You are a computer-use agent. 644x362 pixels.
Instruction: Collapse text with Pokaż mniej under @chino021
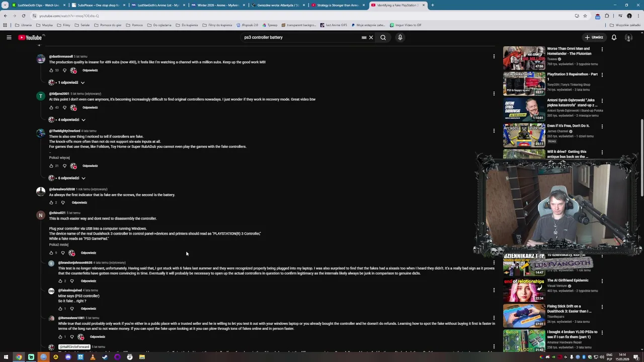59,244
